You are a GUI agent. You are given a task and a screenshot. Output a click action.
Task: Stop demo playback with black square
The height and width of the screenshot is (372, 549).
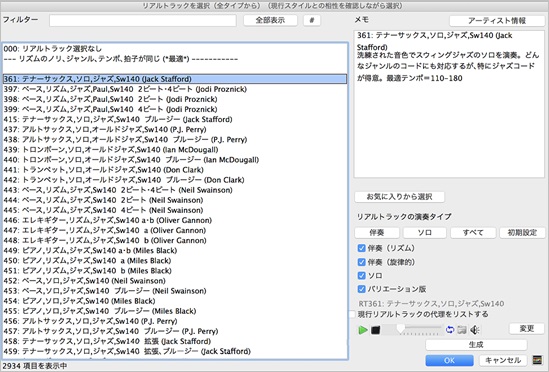coord(376,330)
